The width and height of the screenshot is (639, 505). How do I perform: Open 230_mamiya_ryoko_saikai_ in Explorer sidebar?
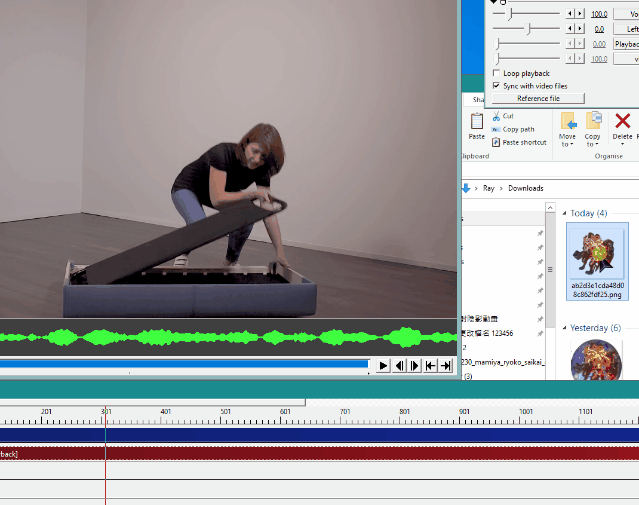(503, 362)
